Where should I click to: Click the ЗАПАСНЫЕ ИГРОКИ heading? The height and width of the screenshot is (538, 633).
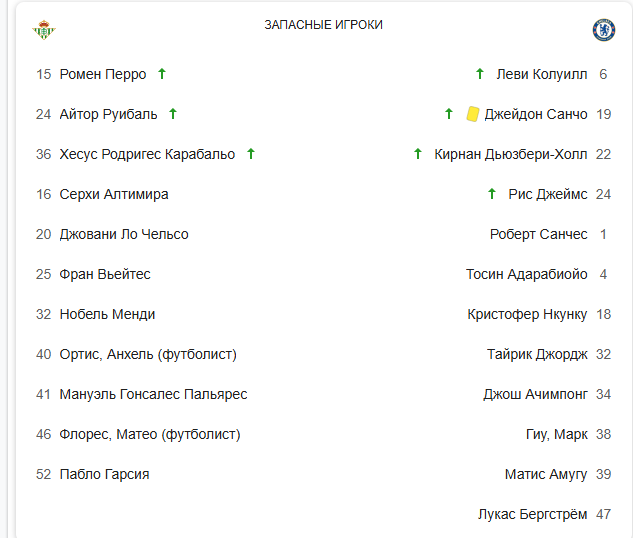323,25
